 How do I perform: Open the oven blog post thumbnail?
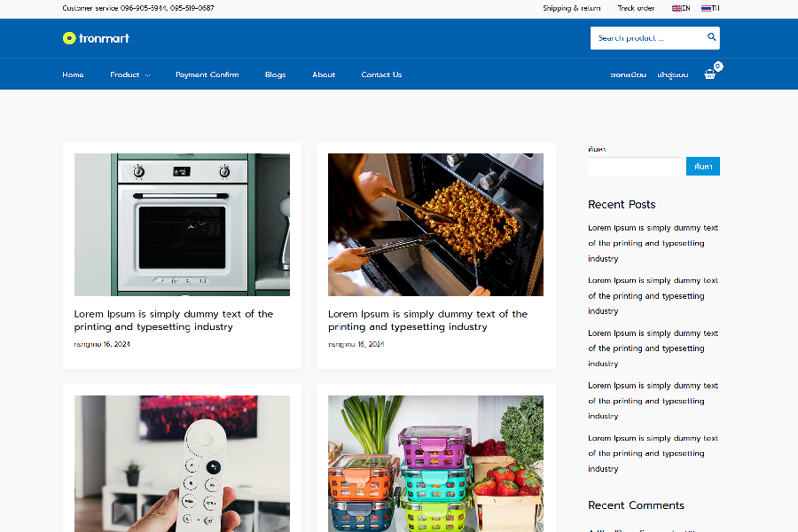(182, 224)
